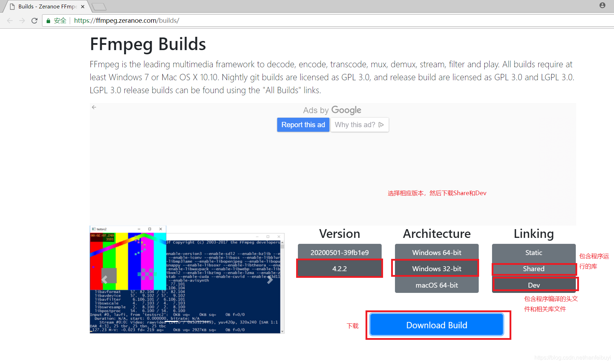
Task: Click Report this ad button
Action: tap(303, 125)
